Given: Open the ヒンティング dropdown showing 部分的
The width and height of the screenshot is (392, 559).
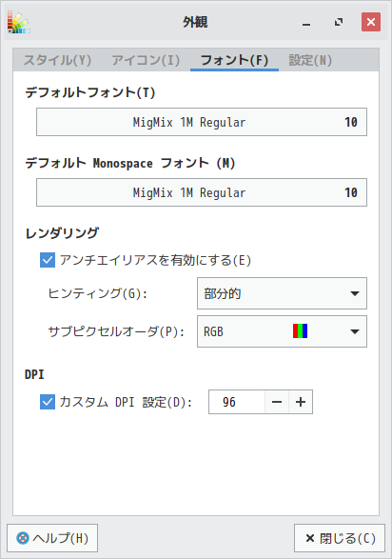Looking at the screenshot, I should coord(282,293).
